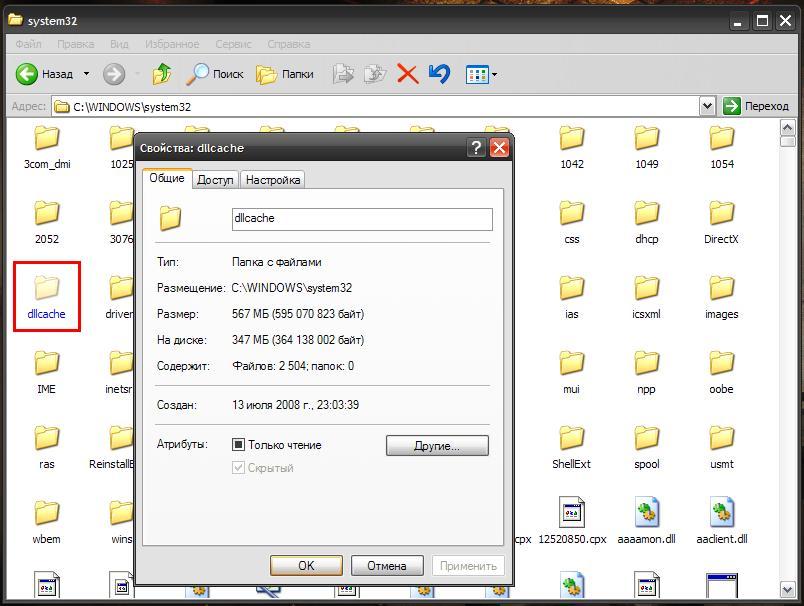Select the aaaamon.dll file
Image resolution: width=804 pixels, height=606 pixels.
(647, 521)
